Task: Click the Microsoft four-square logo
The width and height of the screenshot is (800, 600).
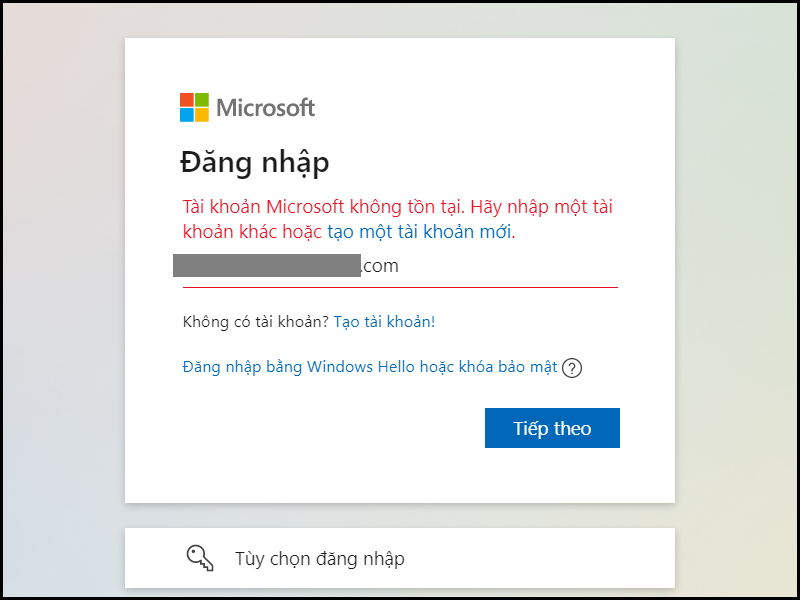Action: pyautogui.click(x=194, y=107)
